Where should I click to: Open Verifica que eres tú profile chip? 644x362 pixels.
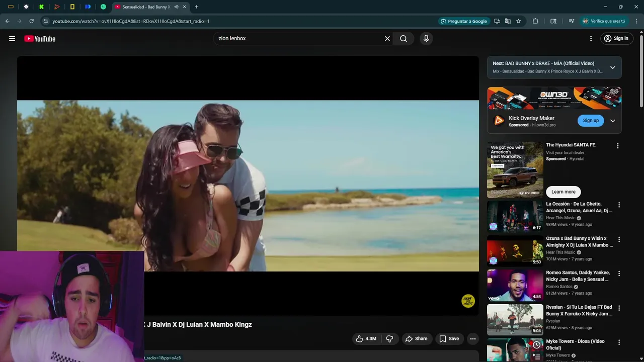click(604, 21)
